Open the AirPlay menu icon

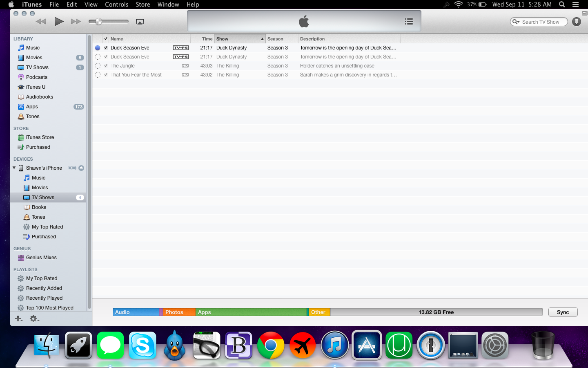[x=140, y=22]
